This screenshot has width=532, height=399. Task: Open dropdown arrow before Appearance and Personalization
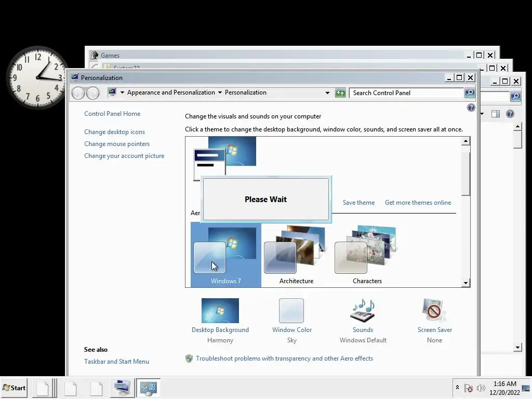[122, 92]
